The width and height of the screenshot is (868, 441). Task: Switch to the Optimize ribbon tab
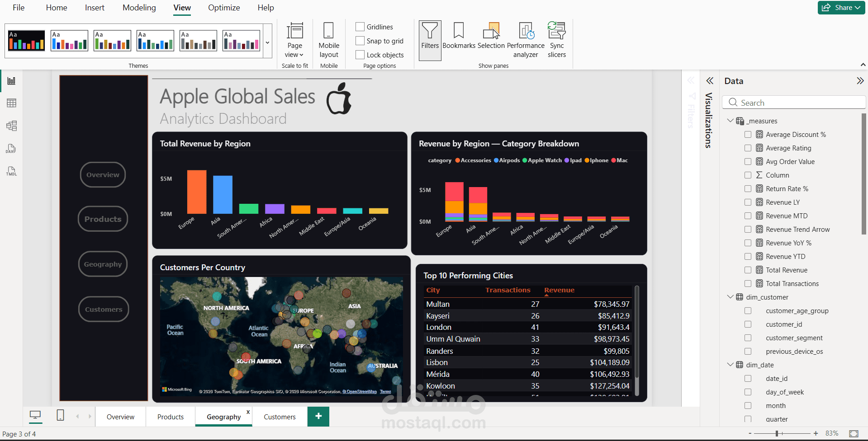pyautogui.click(x=224, y=8)
